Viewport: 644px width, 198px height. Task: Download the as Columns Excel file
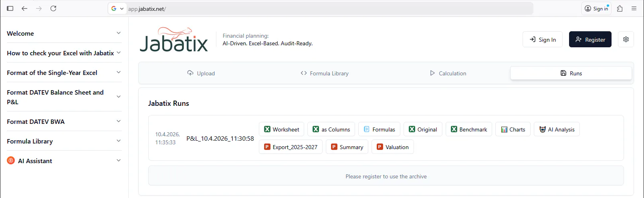[x=331, y=129]
